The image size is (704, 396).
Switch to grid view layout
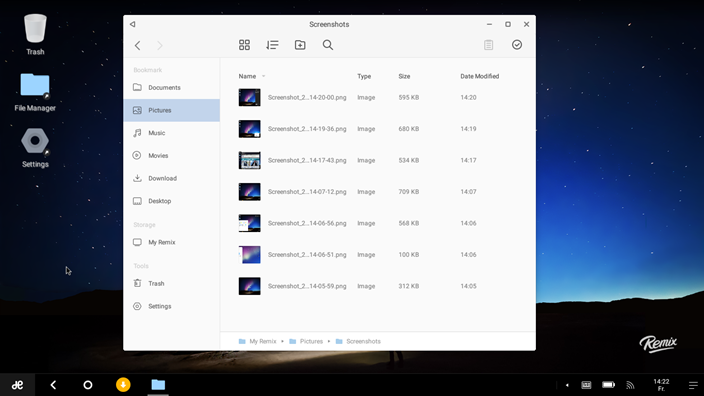244,45
